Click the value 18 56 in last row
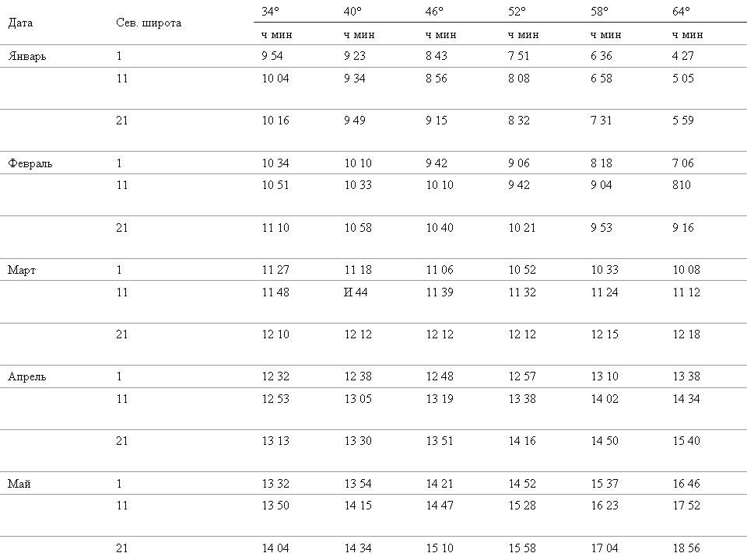747x560 pixels. coord(686,548)
